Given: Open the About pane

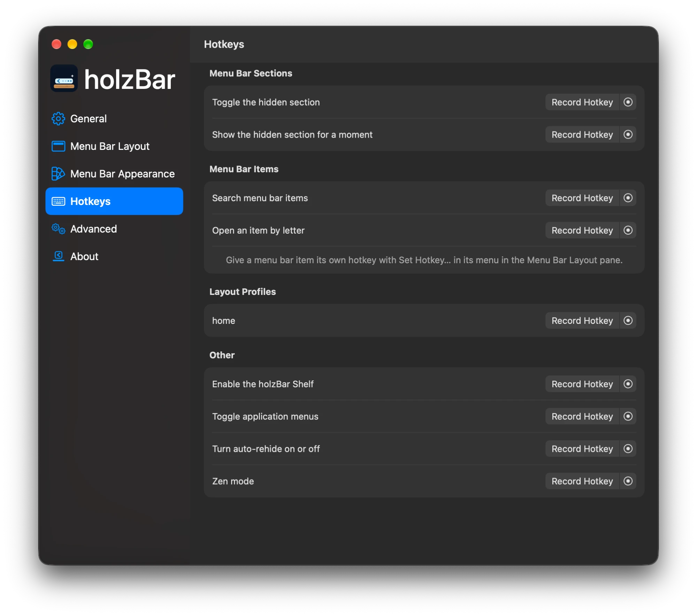Looking at the screenshot, I should click(114, 256).
